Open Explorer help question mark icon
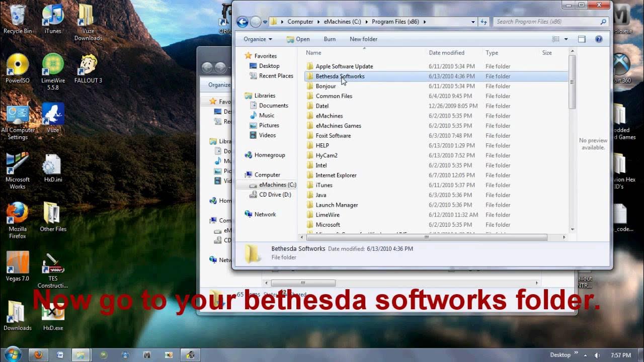Screen dimensions: 644x362 [x=599, y=39]
